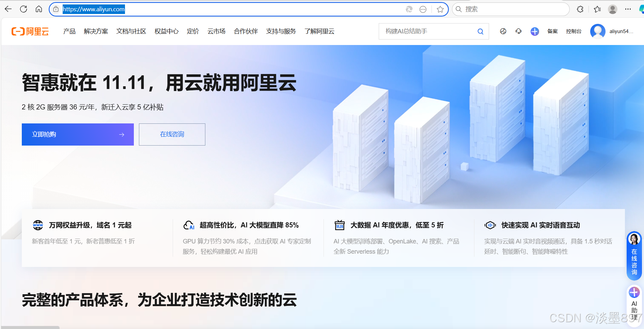Open the 权益中心 menu

coord(167,31)
